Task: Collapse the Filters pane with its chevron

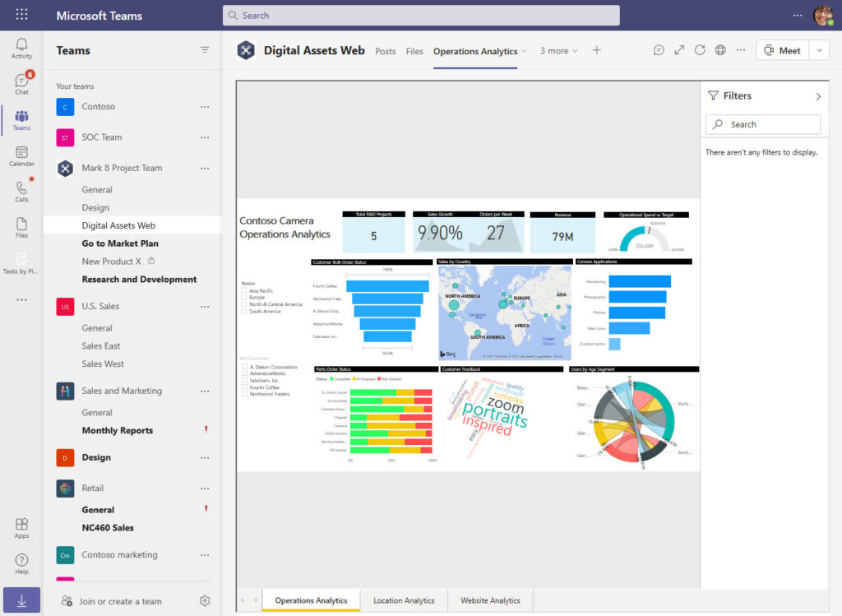Action: pos(817,95)
